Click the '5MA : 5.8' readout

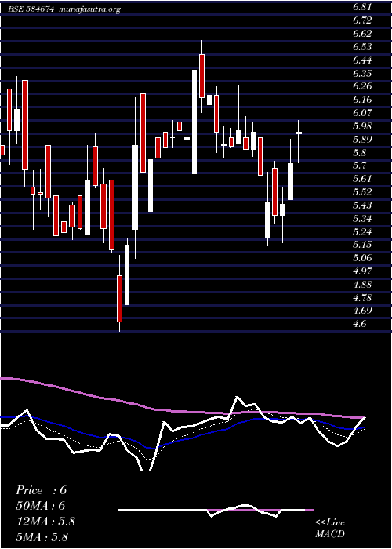tap(42, 537)
